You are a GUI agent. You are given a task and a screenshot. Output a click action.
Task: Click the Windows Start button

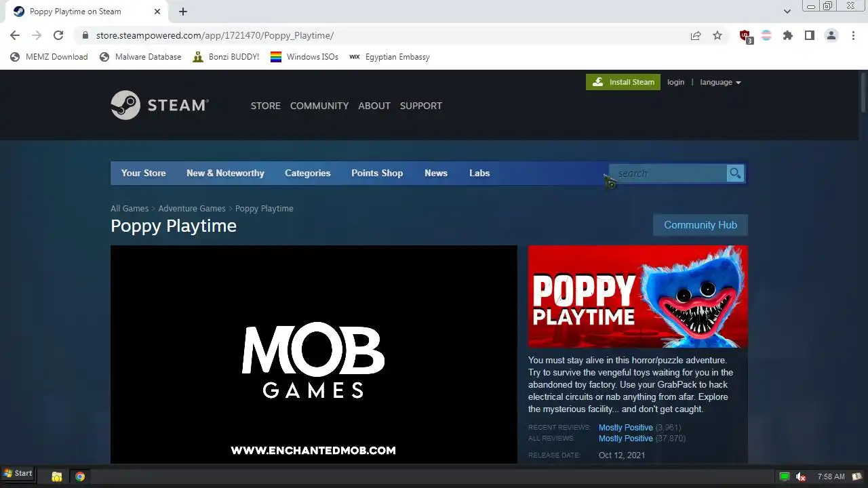click(x=18, y=474)
